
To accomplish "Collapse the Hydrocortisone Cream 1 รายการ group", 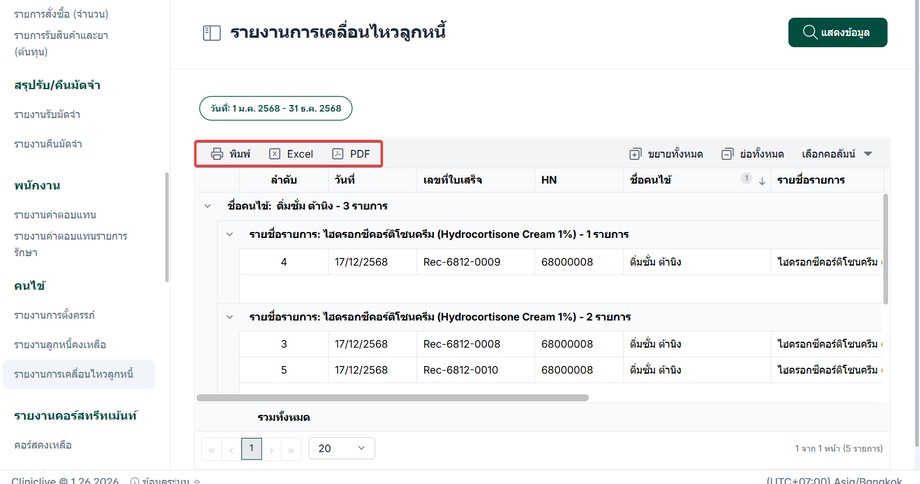I will (229, 234).
